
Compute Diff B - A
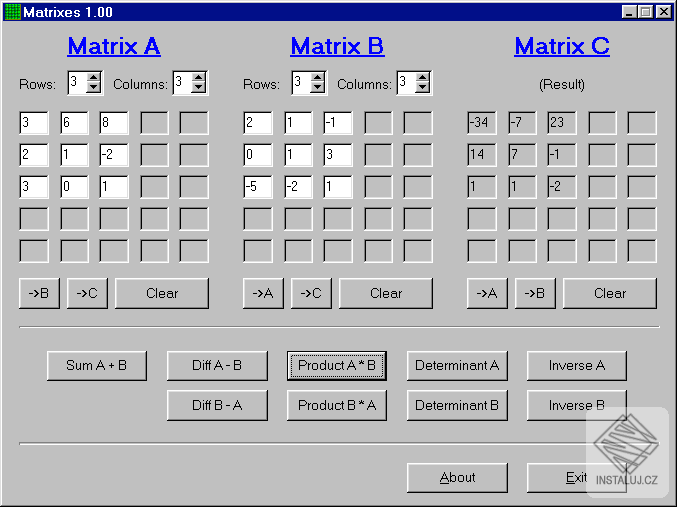[217, 406]
